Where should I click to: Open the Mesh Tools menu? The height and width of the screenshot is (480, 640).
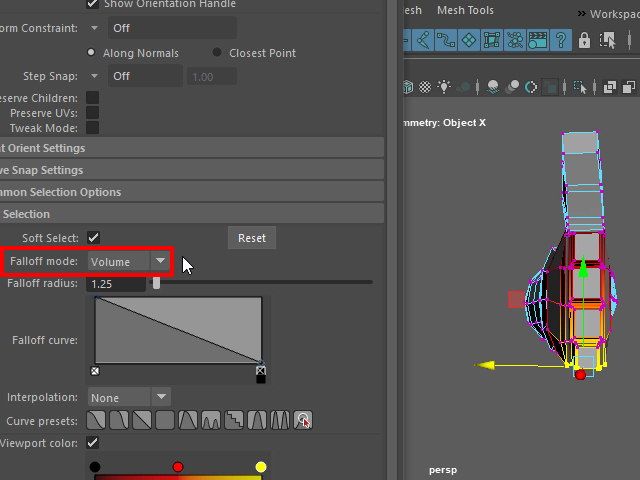pos(465,10)
